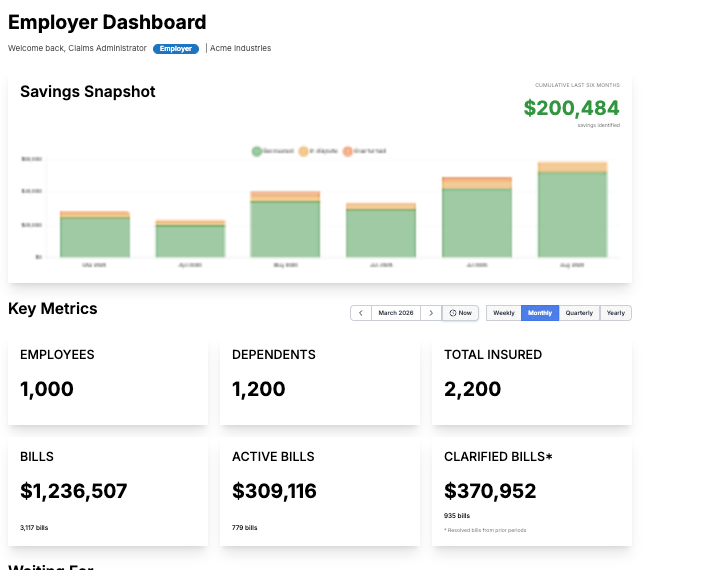The image size is (711, 570).
Task: Open the TOTAL INSURED 2,200 metric card
Action: [x=532, y=382]
